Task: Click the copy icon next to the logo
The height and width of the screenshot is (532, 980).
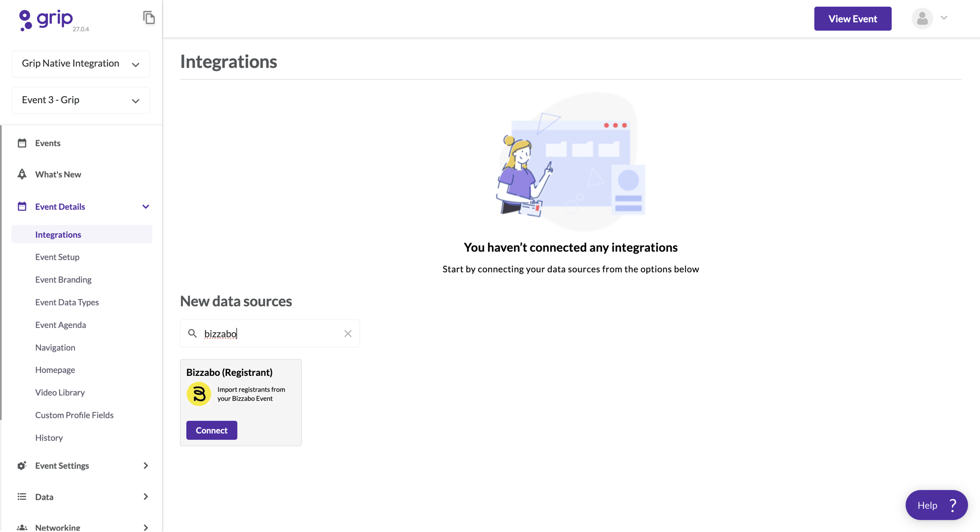Action: click(x=149, y=17)
